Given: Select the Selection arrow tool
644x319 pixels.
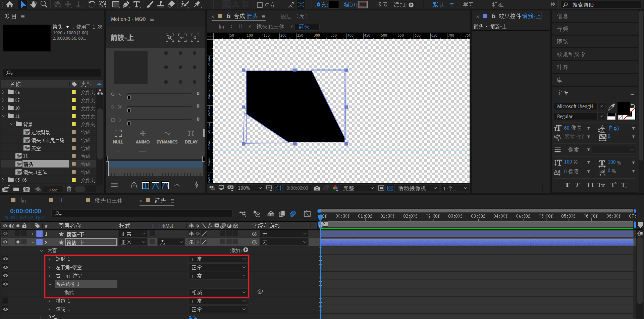Looking at the screenshot, I should pos(23,4).
